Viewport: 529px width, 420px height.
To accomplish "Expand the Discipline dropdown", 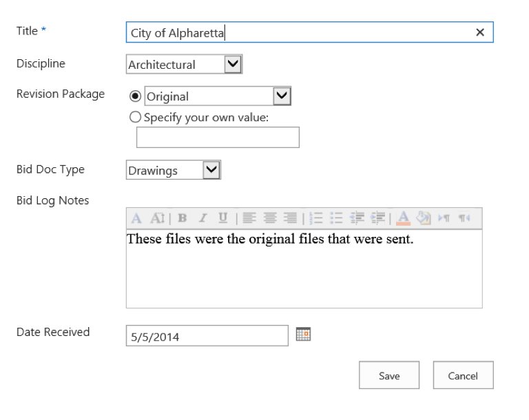I will [x=234, y=64].
